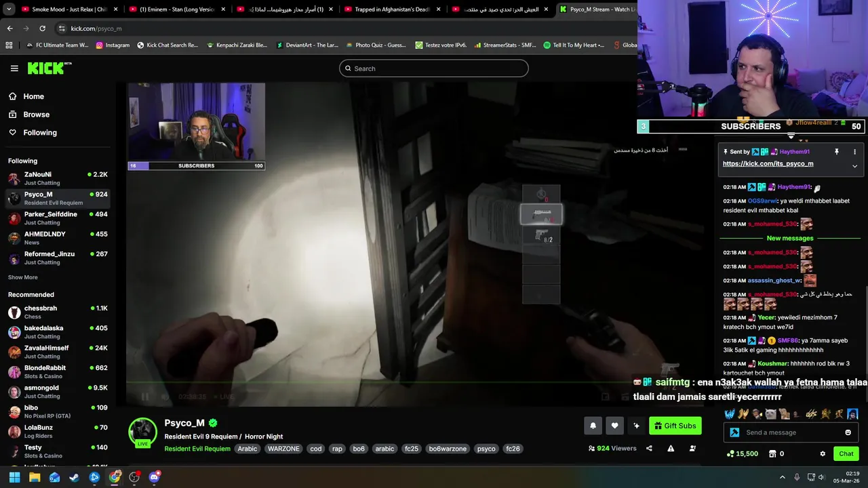This screenshot has height=488, width=868.
Task: Reload the browser page
Action: click(42, 28)
